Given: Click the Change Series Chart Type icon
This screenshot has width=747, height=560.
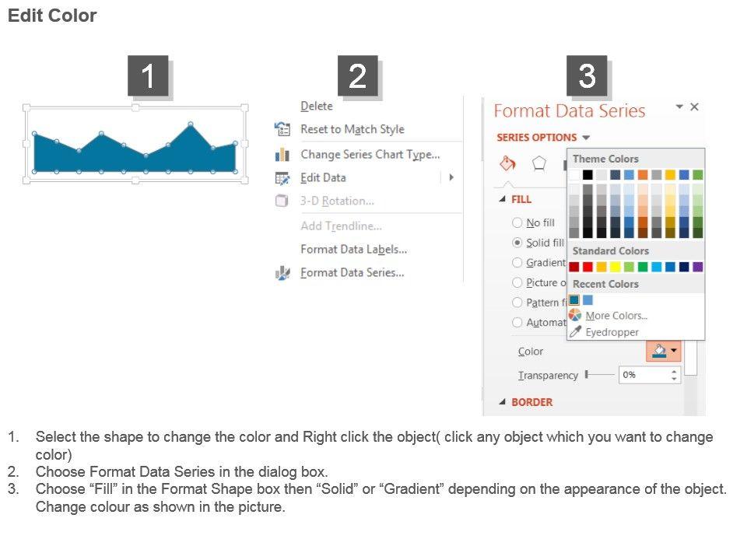Looking at the screenshot, I should pos(282,155).
